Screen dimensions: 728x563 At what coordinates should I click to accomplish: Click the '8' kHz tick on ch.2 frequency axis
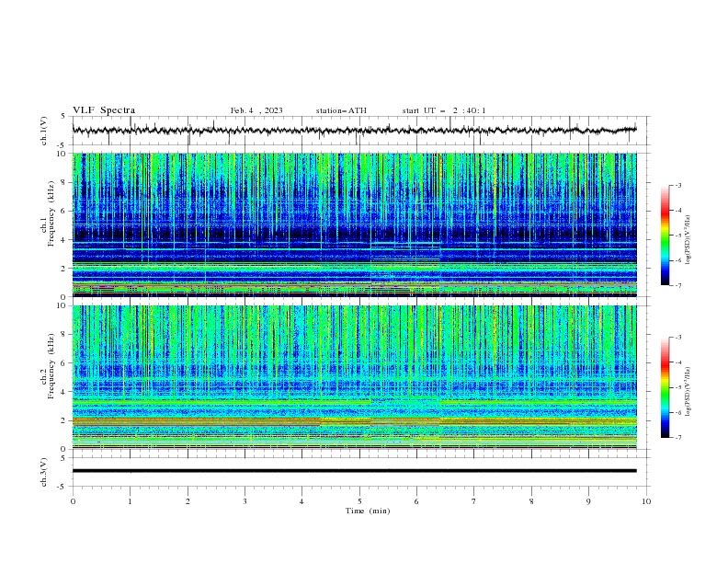coord(65,335)
